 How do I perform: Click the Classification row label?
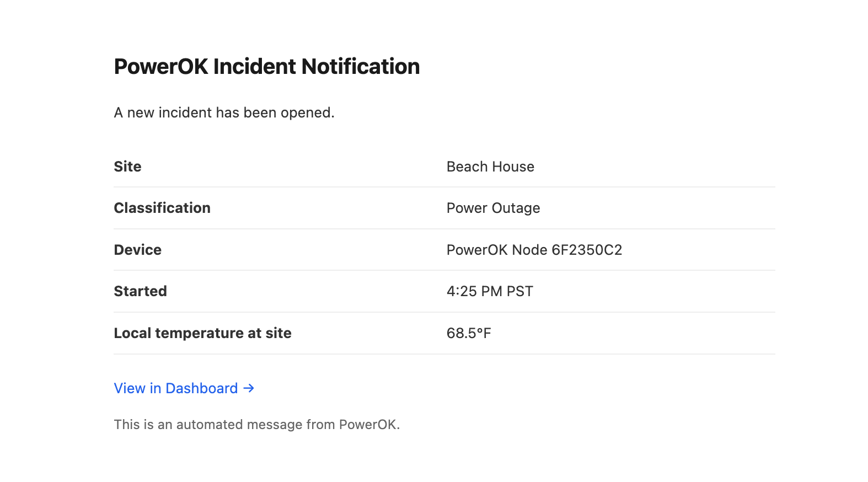click(x=162, y=208)
